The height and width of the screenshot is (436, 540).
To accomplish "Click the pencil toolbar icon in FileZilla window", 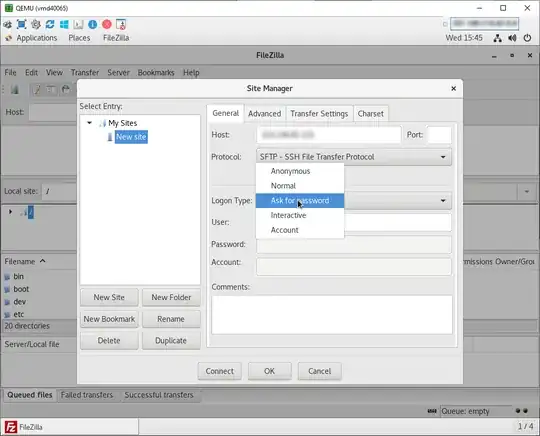I will tap(37, 90).
